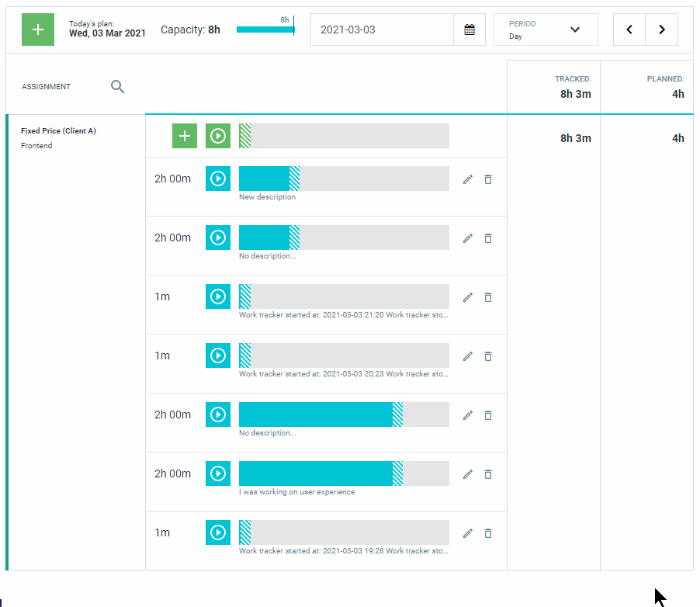Select Fixed Price (Client A) assignment

coord(58,131)
